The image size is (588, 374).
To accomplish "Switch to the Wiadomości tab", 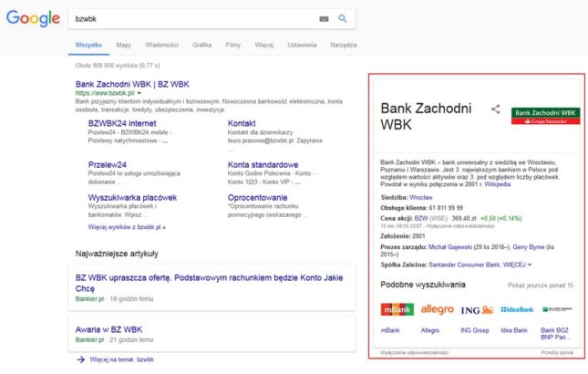I will (x=161, y=45).
